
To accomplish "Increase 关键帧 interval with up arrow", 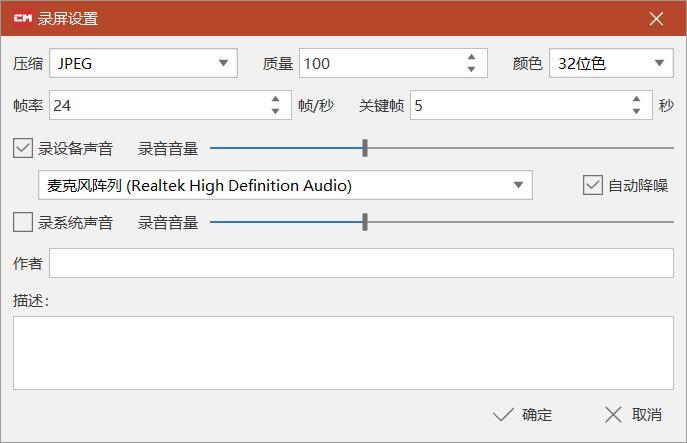I will (636, 99).
